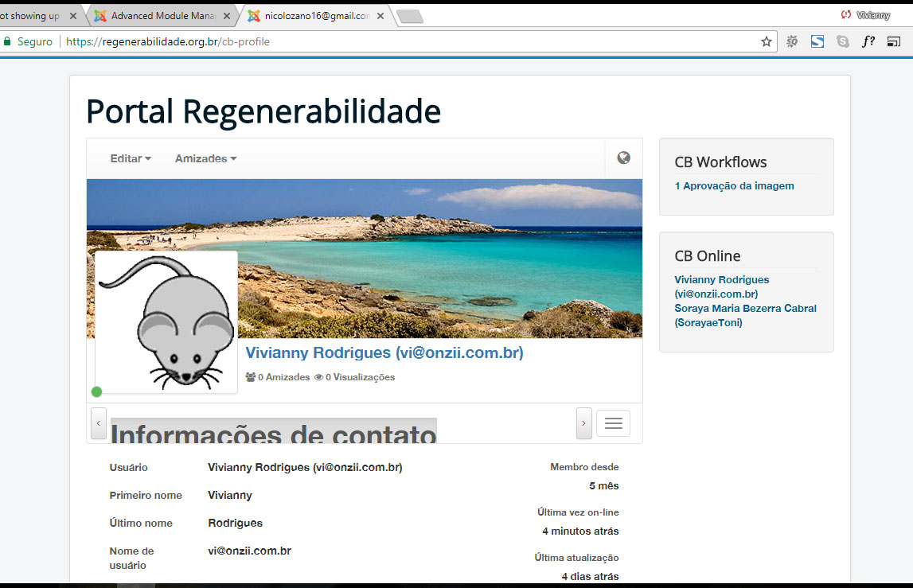Screen dimensions: 913x588
Task: Click the friends icon beside 0 Amizades
Action: coord(251,376)
